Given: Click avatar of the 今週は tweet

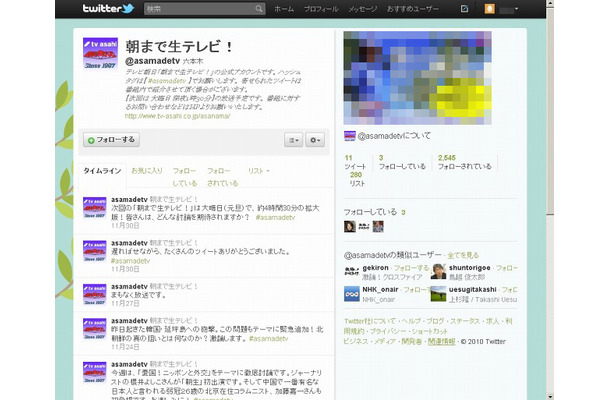Looking at the screenshot, I should [x=95, y=372].
